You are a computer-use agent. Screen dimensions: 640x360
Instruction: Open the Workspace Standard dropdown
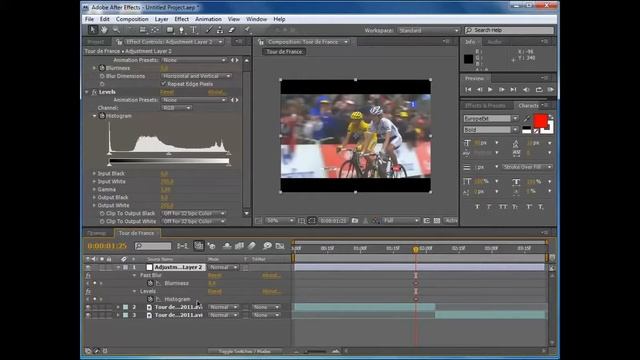point(429,30)
